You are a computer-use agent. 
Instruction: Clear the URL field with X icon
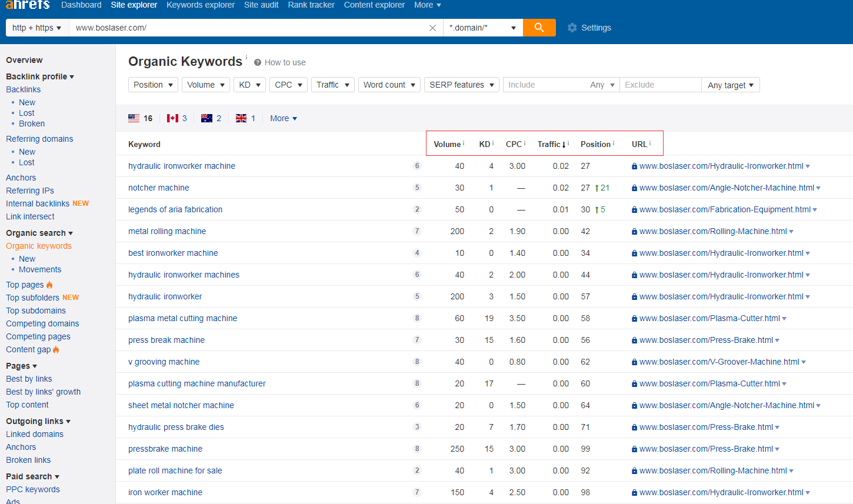coord(432,28)
